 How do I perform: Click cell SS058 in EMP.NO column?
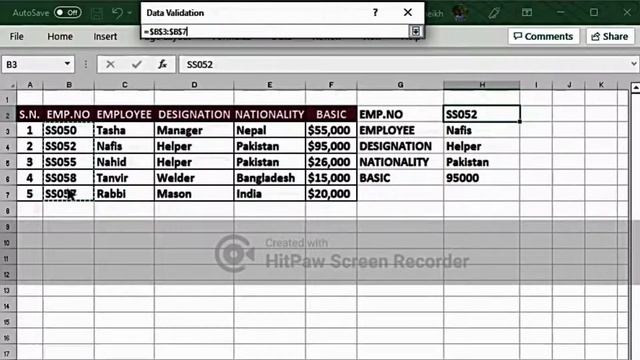click(x=69, y=178)
